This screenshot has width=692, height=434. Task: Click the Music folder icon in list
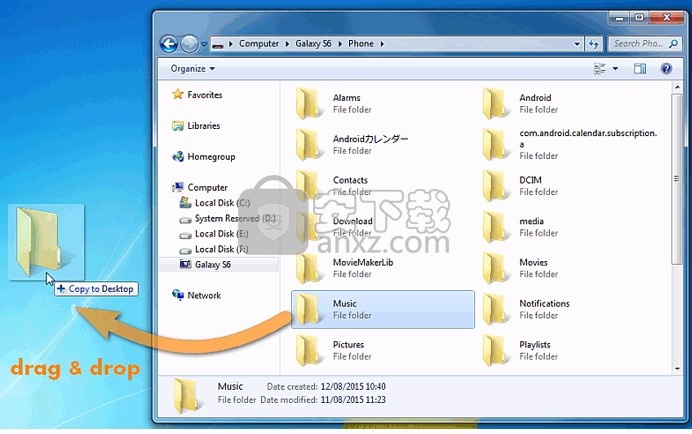click(x=308, y=309)
